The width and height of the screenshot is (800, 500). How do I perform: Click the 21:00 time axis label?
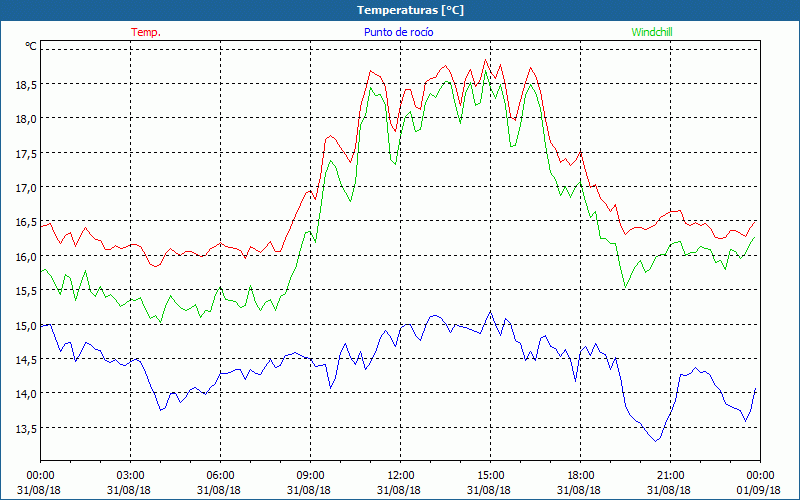click(x=670, y=476)
